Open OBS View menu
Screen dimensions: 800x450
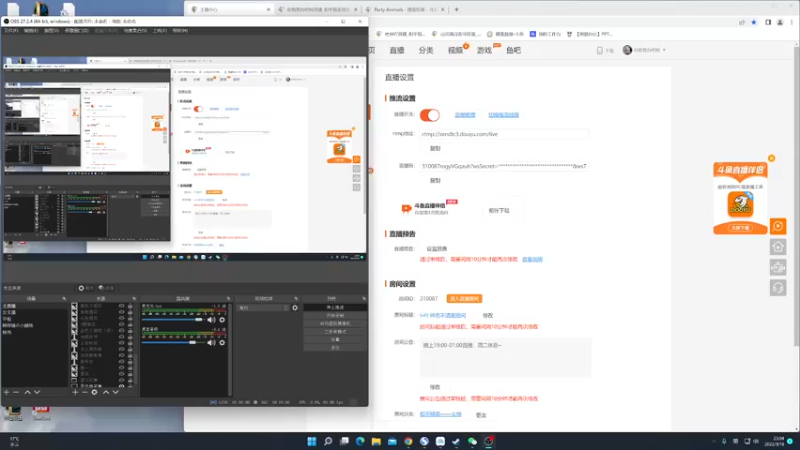51,31
